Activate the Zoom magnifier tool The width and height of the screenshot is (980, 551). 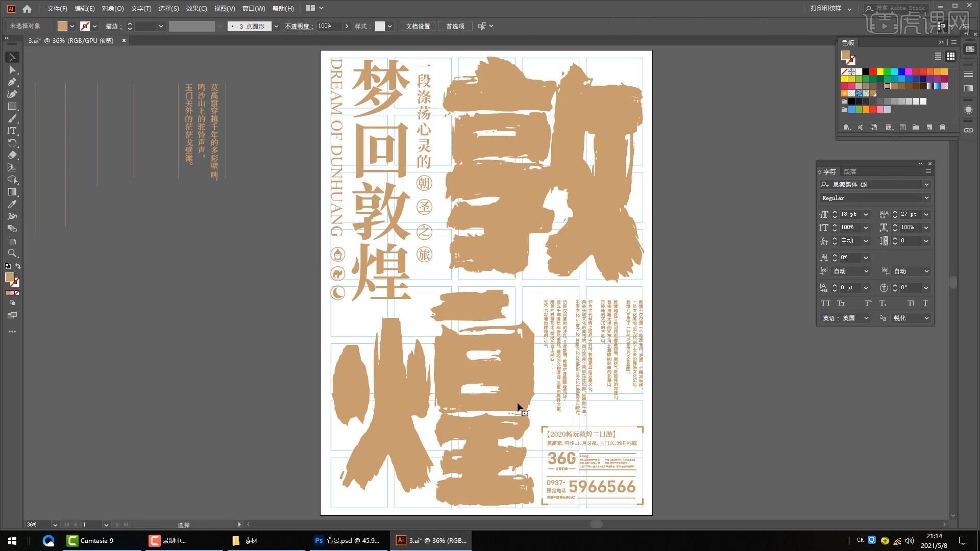pyautogui.click(x=12, y=253)
